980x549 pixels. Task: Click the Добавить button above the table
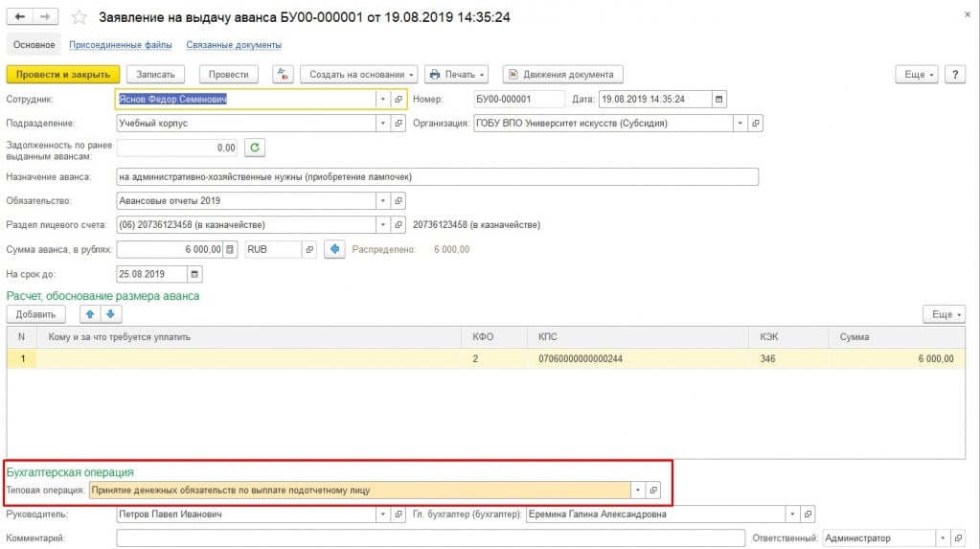[x=35, y=314]
